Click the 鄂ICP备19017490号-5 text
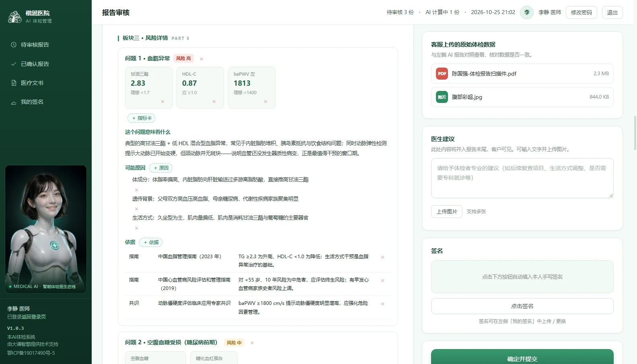The image size is (637, 364). (x=31, y=353)
